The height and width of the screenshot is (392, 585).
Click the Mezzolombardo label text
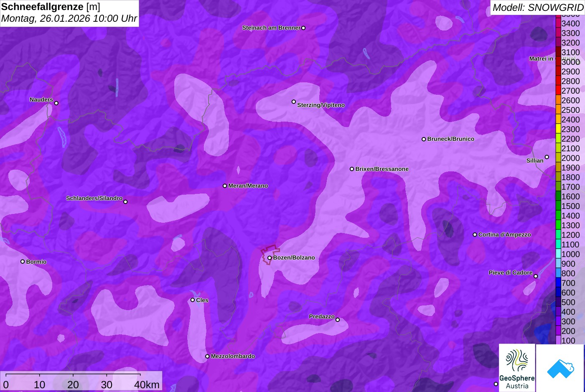(233, 356)
